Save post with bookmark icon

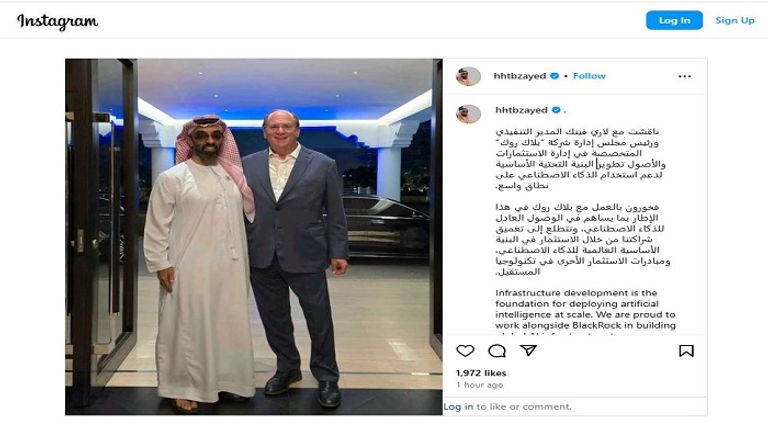point(686,351)
